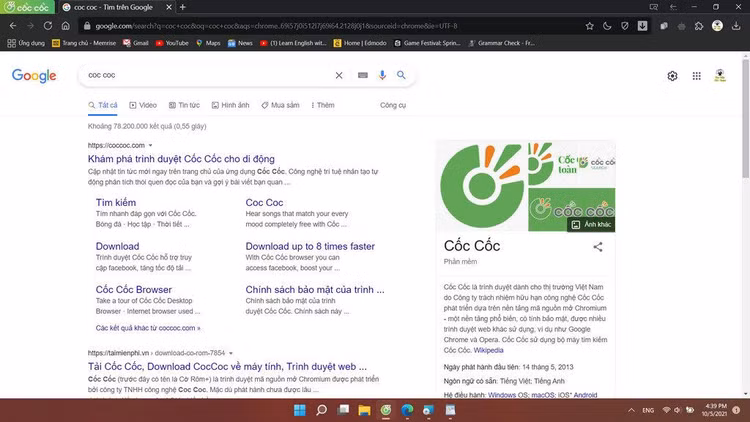Expand the Thêm more search options

pyautogui.click(x=321, y=105)
